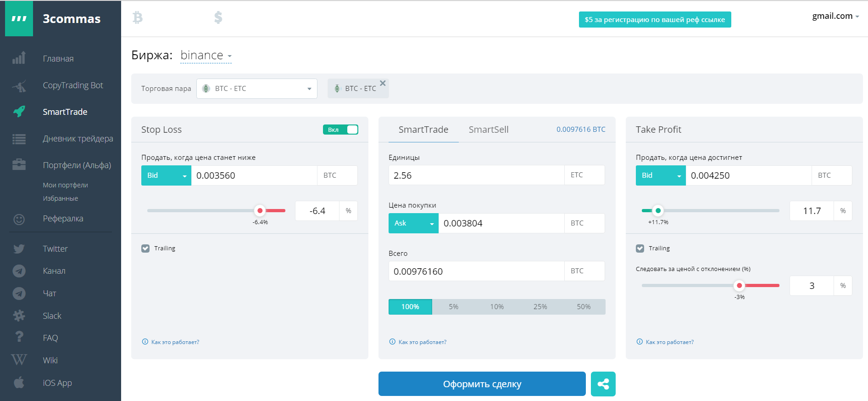Open Портфели (Альфа) in the sidebar
Viewport: 868px width, 401px height.
77,165
